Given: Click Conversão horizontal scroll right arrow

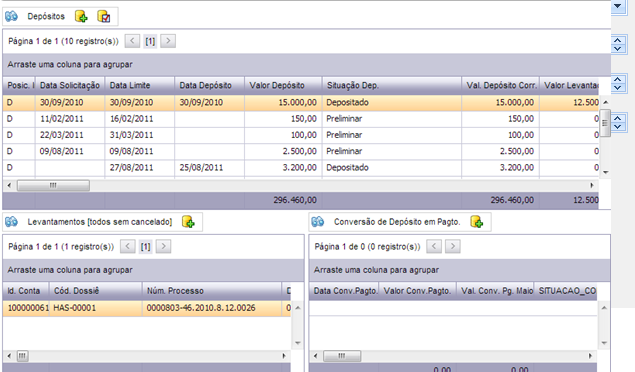Looking at the screenshot, I should point(590,356).
